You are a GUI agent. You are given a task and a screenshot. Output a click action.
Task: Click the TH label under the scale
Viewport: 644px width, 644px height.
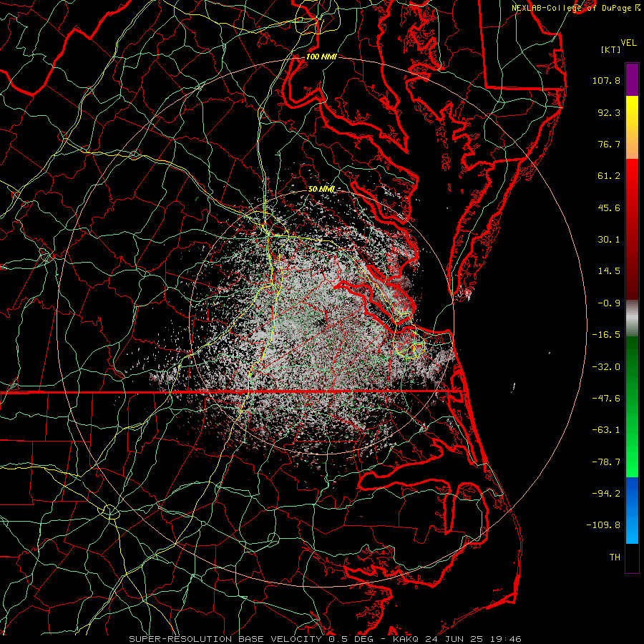615,557
